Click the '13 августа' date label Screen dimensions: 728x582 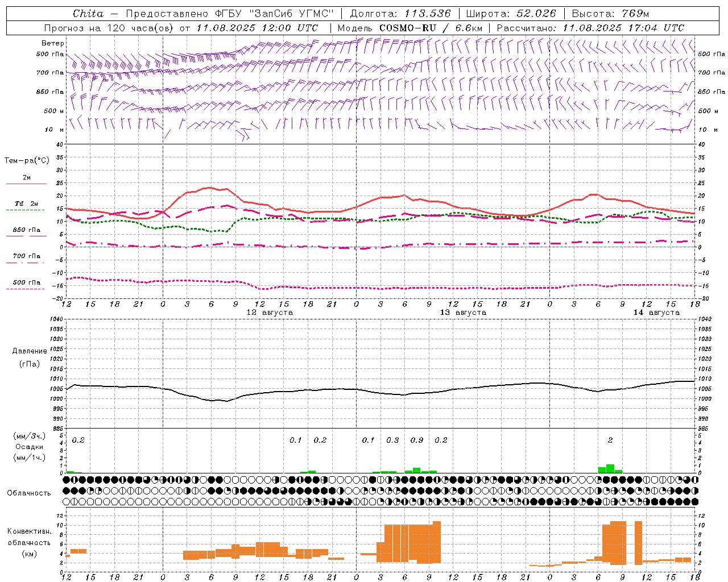463,313
